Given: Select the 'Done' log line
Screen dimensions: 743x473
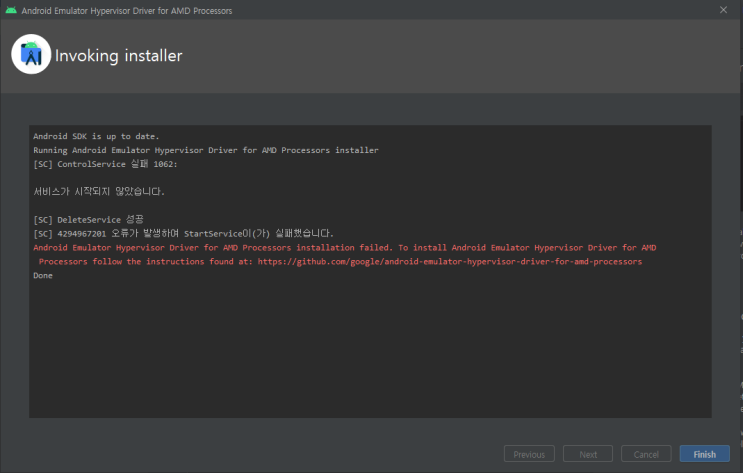Looking at the screenshot, I should [43, 275].
